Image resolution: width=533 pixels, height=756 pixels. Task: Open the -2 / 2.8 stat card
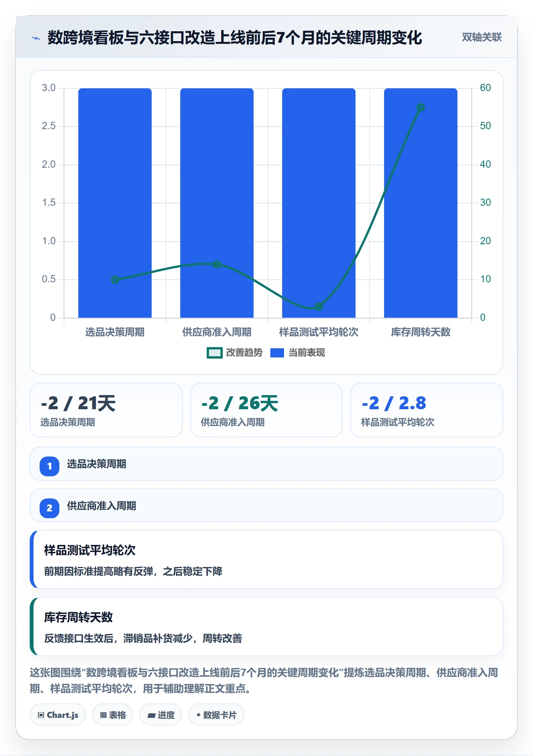pyautogui.click(x=427, y=410)
